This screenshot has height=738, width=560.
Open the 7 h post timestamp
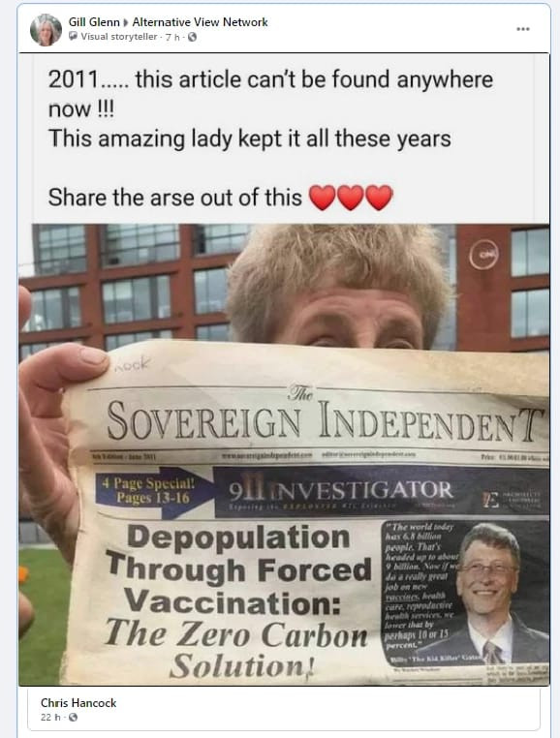(172, 37)
